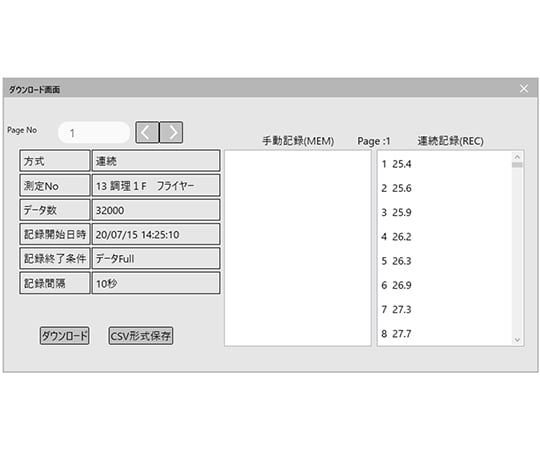
Task: Click scroll down arrow in REC list
Action: pyautogui.click(x=517, y=340)
